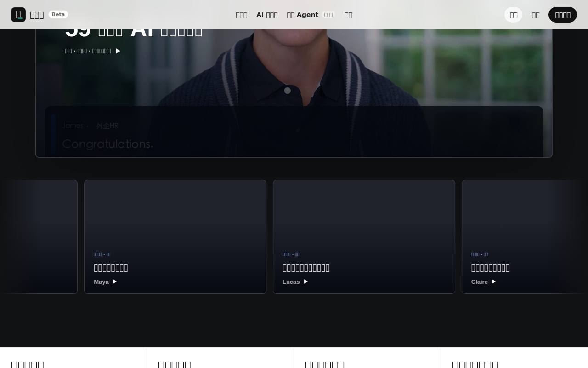Open the video card featuring Maya
The width and height of the screenshot is (588, 368).
click(175, 237)
